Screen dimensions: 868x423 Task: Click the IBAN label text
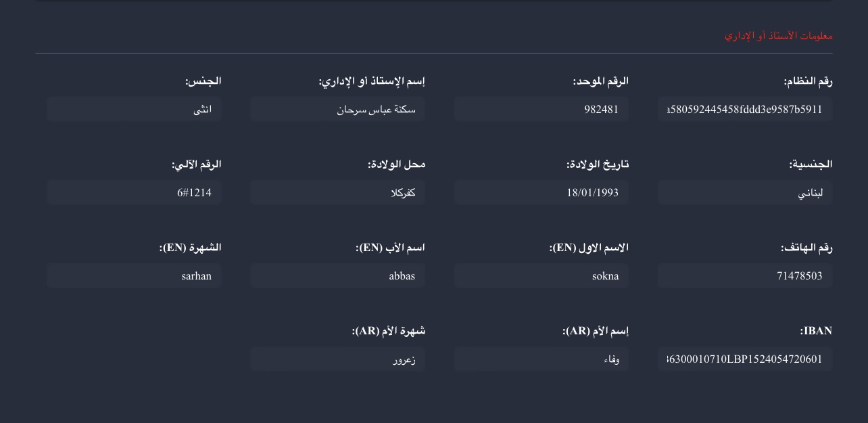coord(816,331)
